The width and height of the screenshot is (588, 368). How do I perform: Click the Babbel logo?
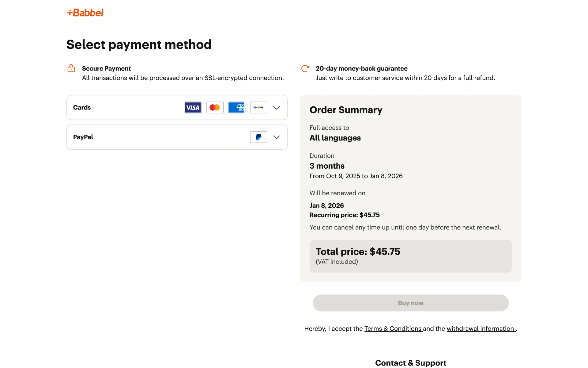point(85,13)
